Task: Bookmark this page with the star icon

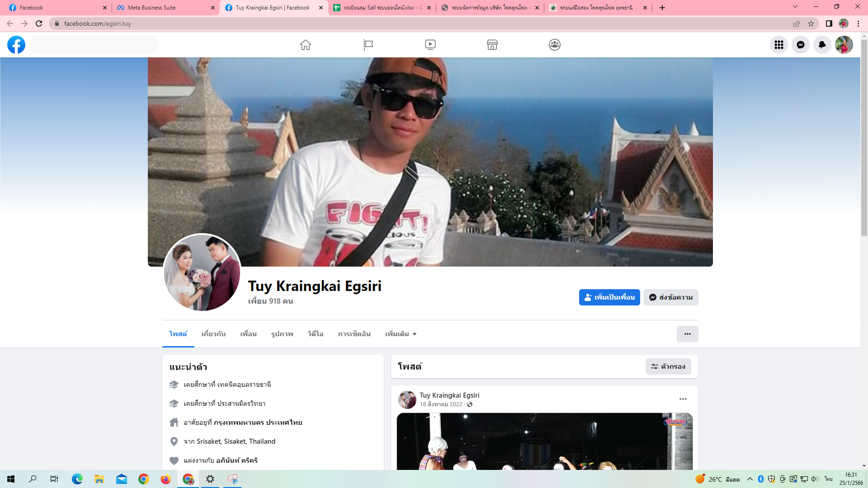Action: (x=811, y=23)
